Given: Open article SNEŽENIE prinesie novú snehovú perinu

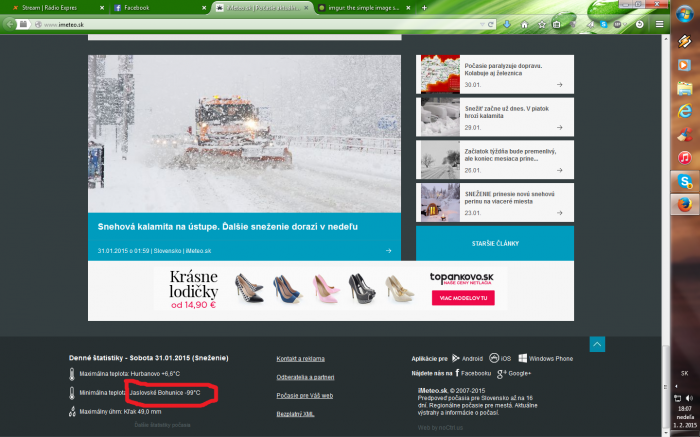Looking at the screenshot, I should point(509,198).
